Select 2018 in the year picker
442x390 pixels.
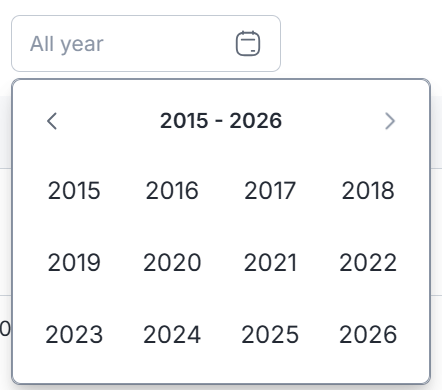368,190
